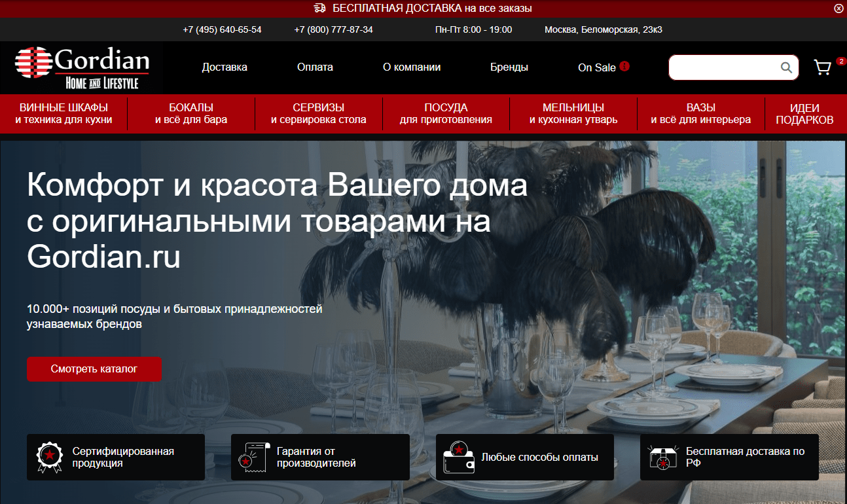Open the Бренды menu item

tap(509, 67)
